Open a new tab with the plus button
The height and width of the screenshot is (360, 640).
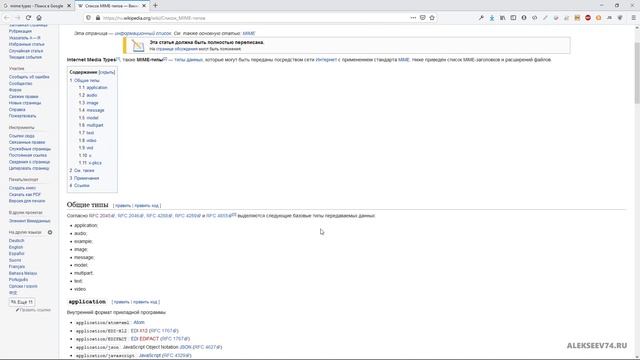coord(155,6)
